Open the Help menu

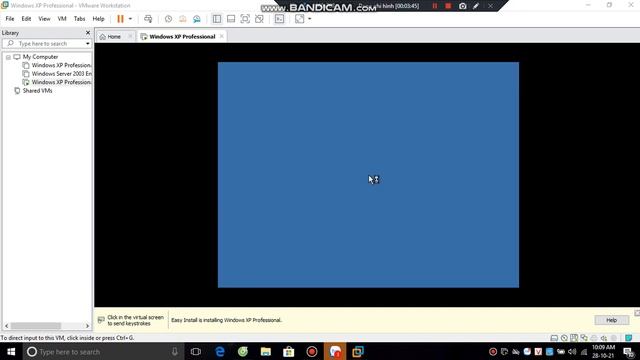click(98, 19)
